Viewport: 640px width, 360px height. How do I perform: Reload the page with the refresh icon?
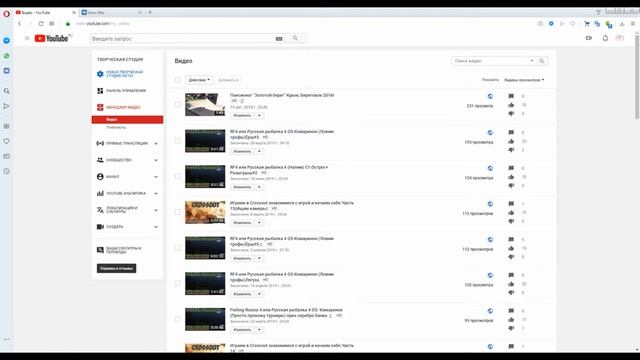pos(41,24)
